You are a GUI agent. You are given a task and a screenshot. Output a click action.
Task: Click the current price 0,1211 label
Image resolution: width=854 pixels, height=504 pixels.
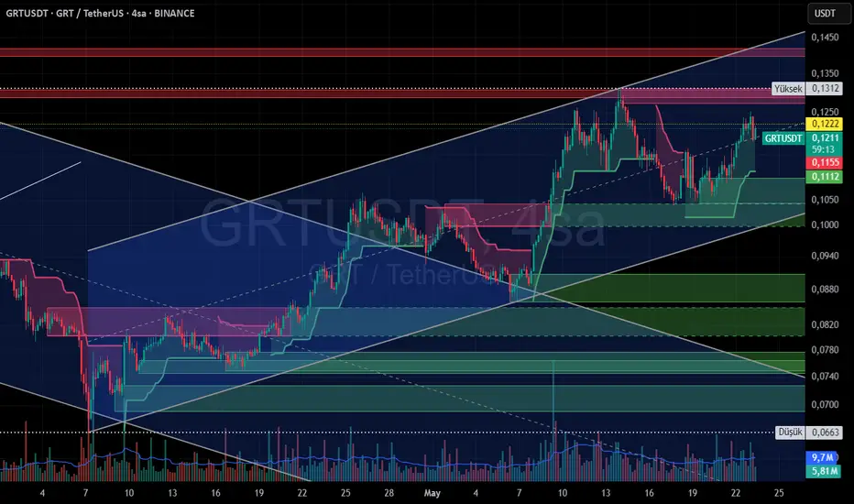point(825,137)
